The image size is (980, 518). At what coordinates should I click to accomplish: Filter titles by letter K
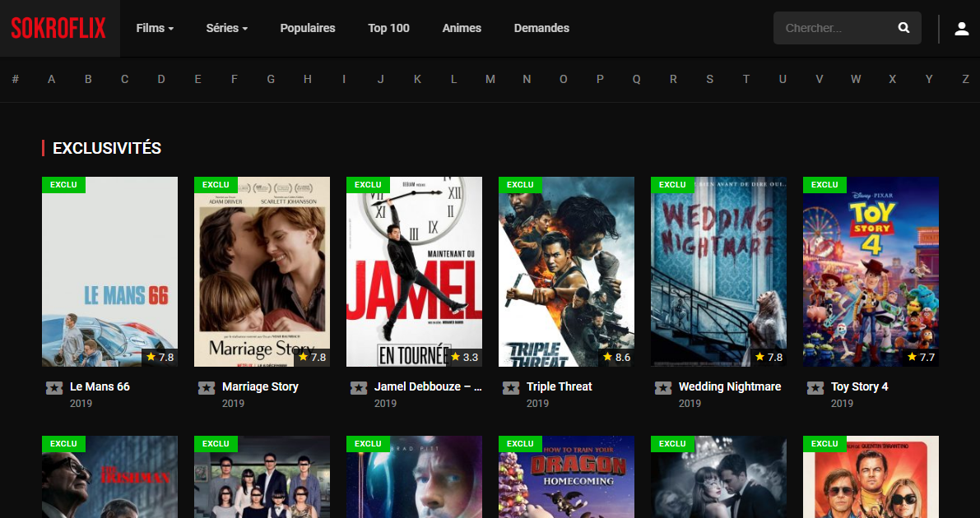[x=417, y=80]
